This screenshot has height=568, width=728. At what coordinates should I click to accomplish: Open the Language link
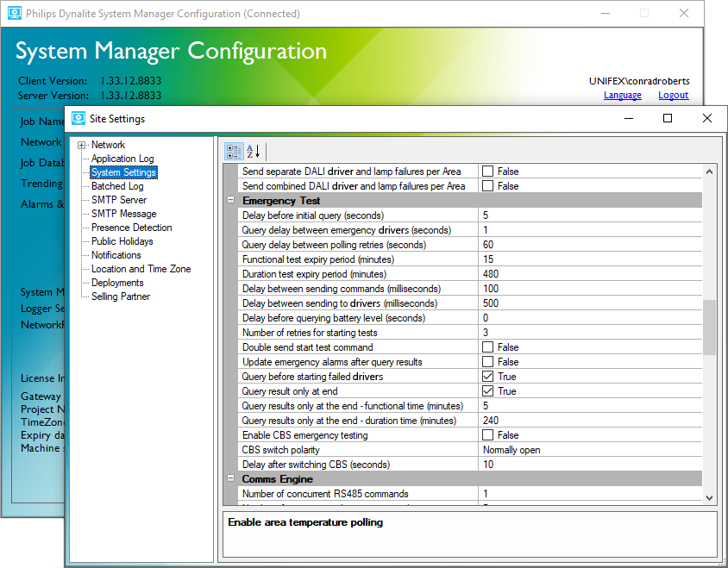click(623, 95)
